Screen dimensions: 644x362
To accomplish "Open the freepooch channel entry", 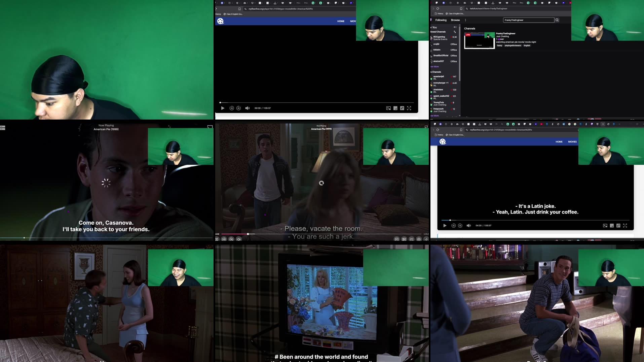I will [x=445, y=110].
